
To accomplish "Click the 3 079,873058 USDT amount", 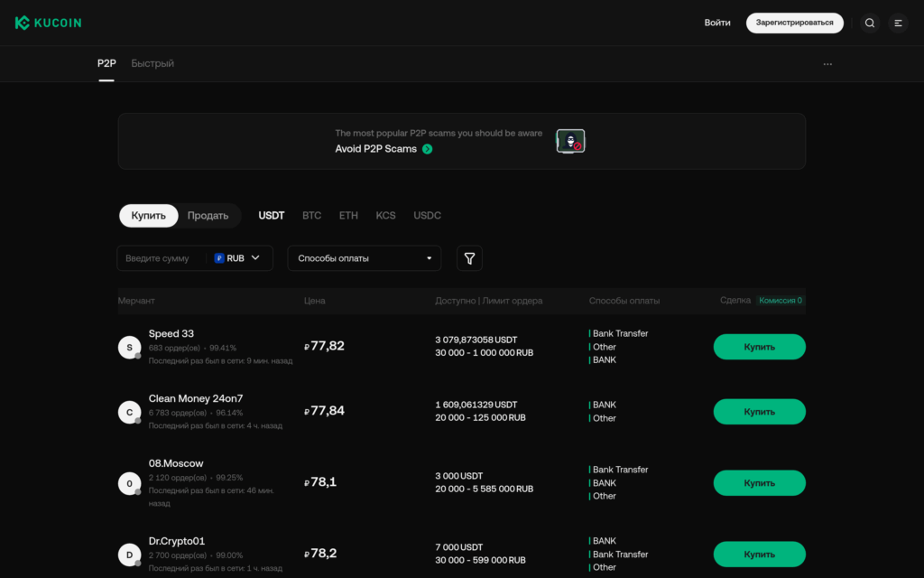I will [x=476, y=340].
